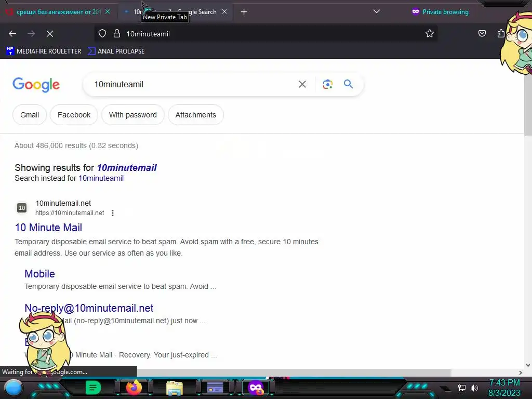This screenshot has height=399, width=532.
Task: Click the 10minutemail.net favicon
Action: [22, 208]
